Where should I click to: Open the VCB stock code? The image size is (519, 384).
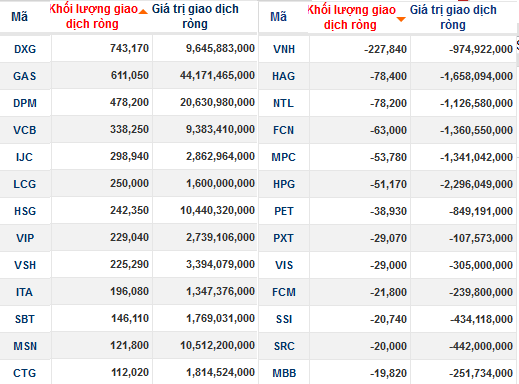pyautogui.click(x=25, y=130)
